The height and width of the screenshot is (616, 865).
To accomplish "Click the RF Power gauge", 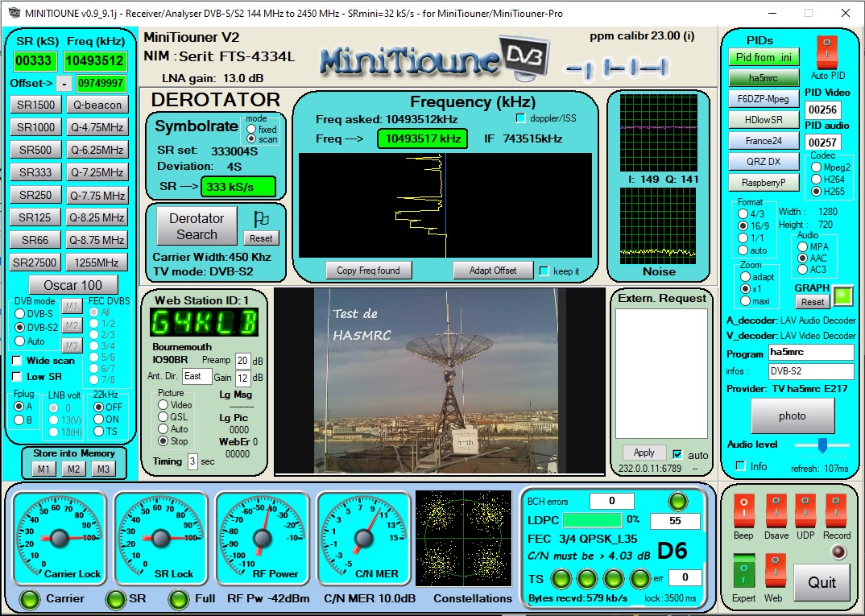I will [262, 538].
